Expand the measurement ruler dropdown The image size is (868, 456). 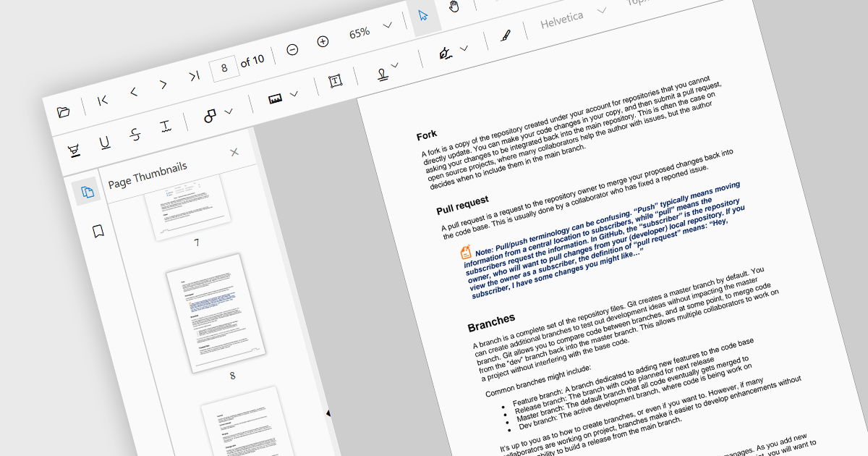pyautogui.click(x=283, y=96)
